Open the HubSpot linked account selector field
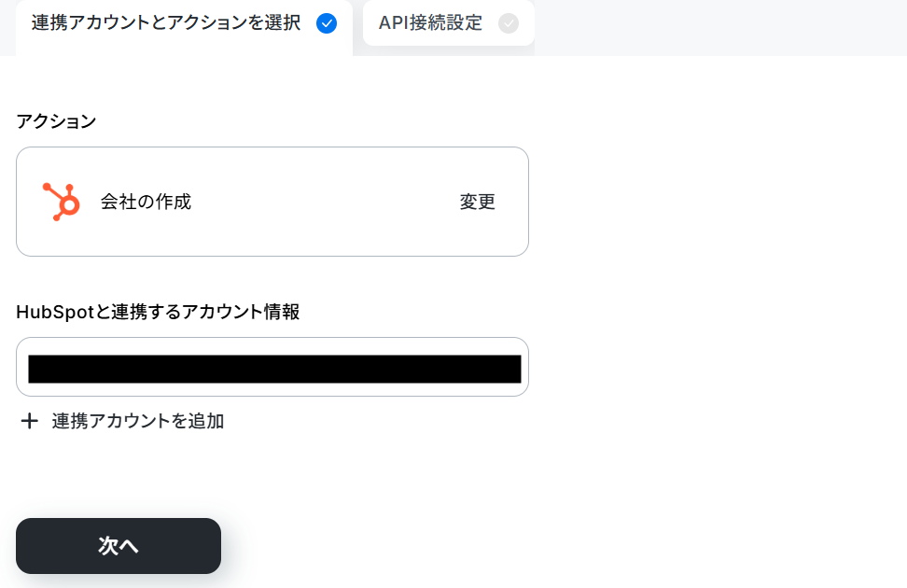The width and height of the screenshot is (907, 588). 272,367
